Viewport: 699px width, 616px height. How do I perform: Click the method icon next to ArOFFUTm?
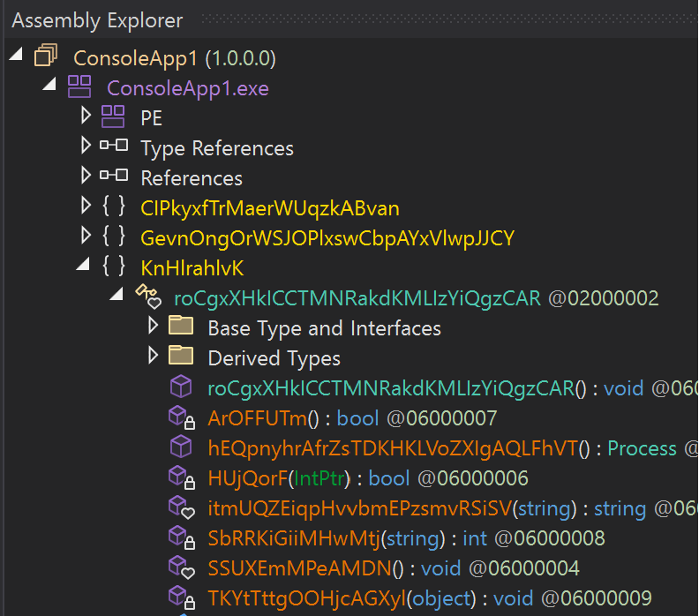181,417
